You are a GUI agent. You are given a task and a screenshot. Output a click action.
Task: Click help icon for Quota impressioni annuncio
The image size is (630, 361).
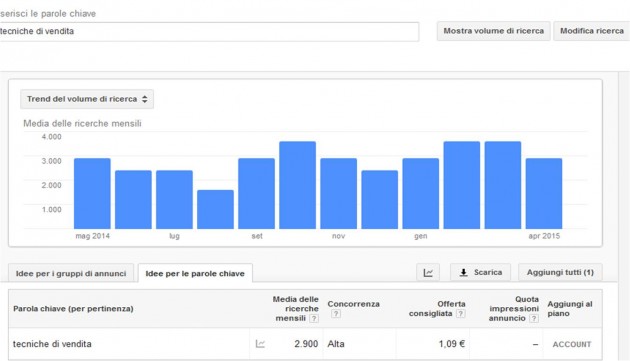534,318
